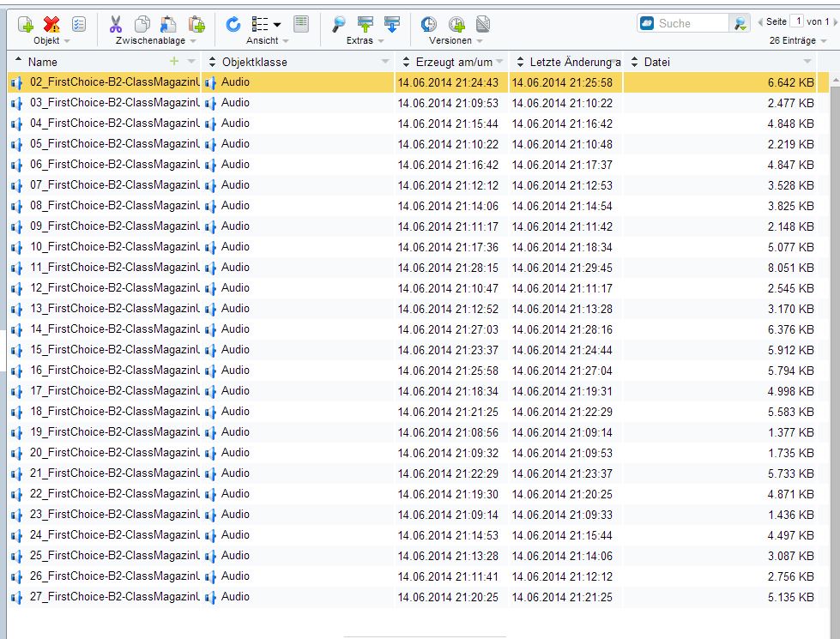This screenshot has width=840, height=639.
Task: Switch to the table view icon
Action: click(301, 24)
